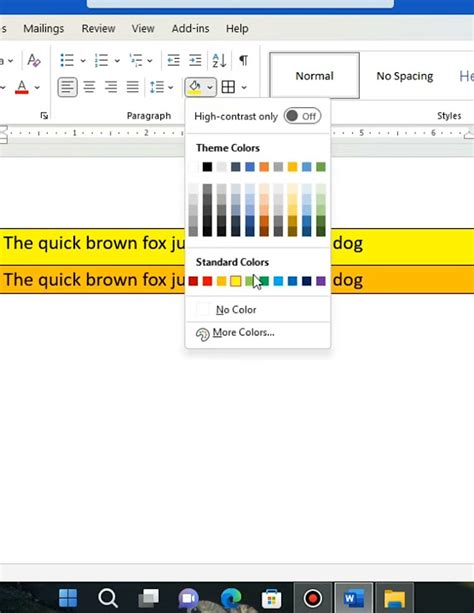This screenshot has height=613, width=474.
Task: Click the Multilevel List icon
Action: click(x=135, y=60)
